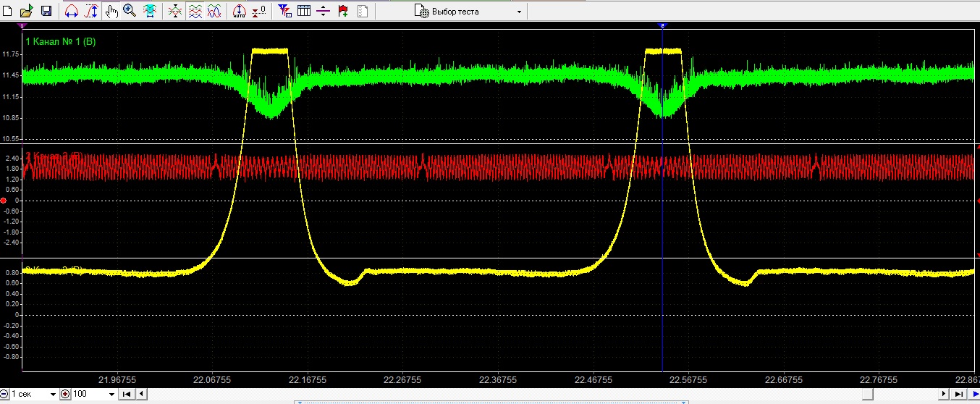Save the recording with the floppy disk icon
Screen dimensions: 980x404
46,11
